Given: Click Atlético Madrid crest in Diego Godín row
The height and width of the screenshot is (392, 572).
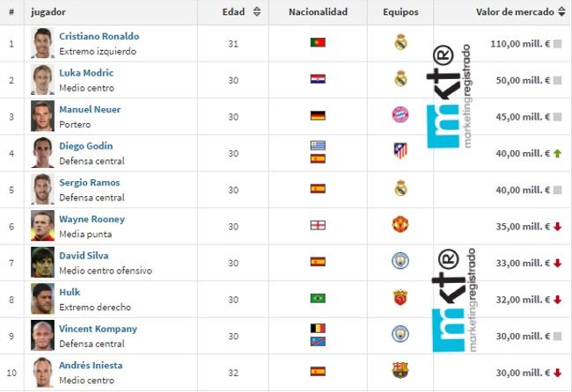Looking at the screenshot, I should pyautogui.click(x=400, y=151).
